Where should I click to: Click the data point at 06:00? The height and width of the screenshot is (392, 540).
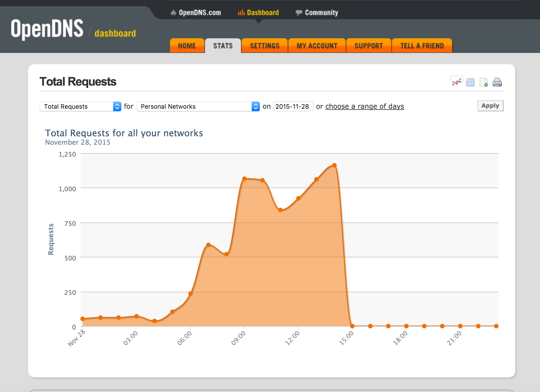click(190, 294)
